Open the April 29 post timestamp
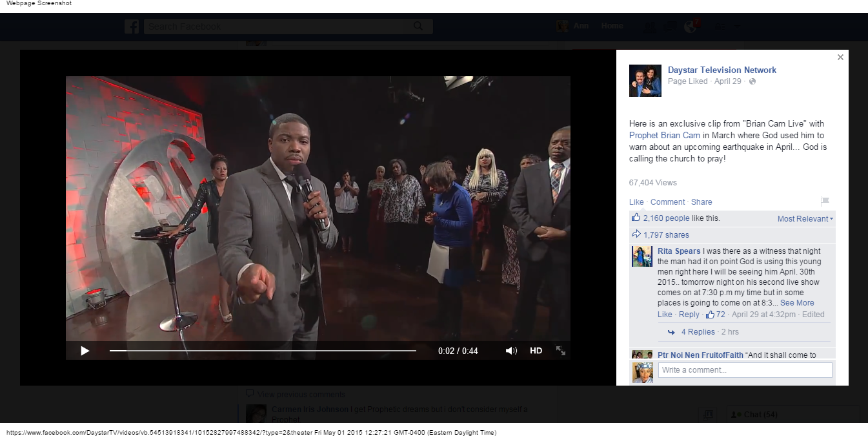868x436 pixels. pos(728,81)
